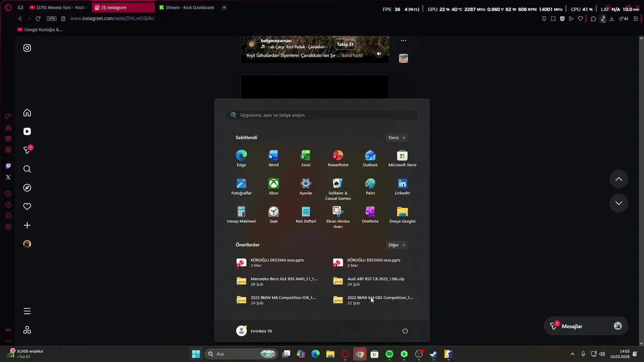
Task: Expand Tümü all apps list
Action: [x=396, y=137]
